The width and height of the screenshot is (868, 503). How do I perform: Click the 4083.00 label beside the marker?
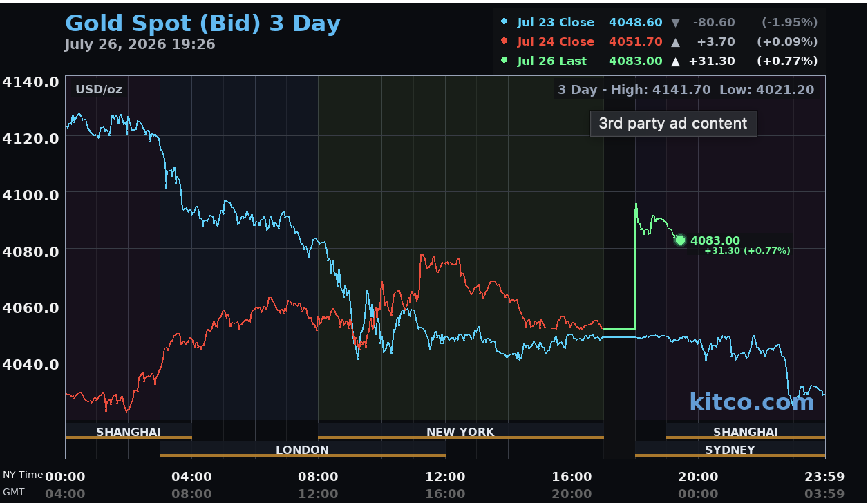pos(715,240)
